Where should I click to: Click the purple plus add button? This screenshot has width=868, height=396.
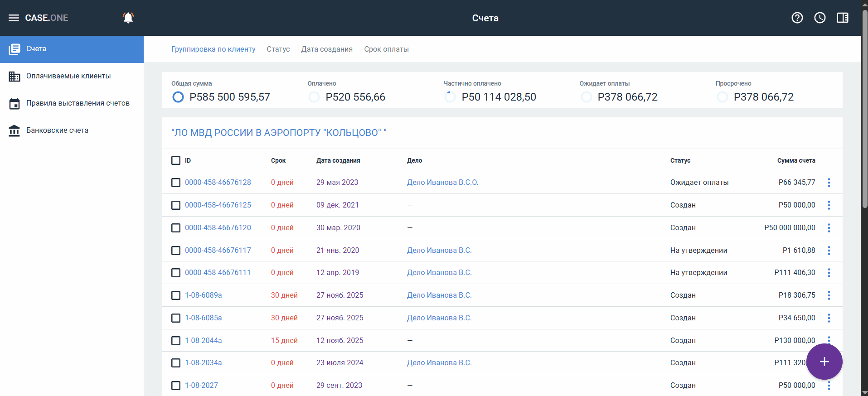(x=824, y=362)
